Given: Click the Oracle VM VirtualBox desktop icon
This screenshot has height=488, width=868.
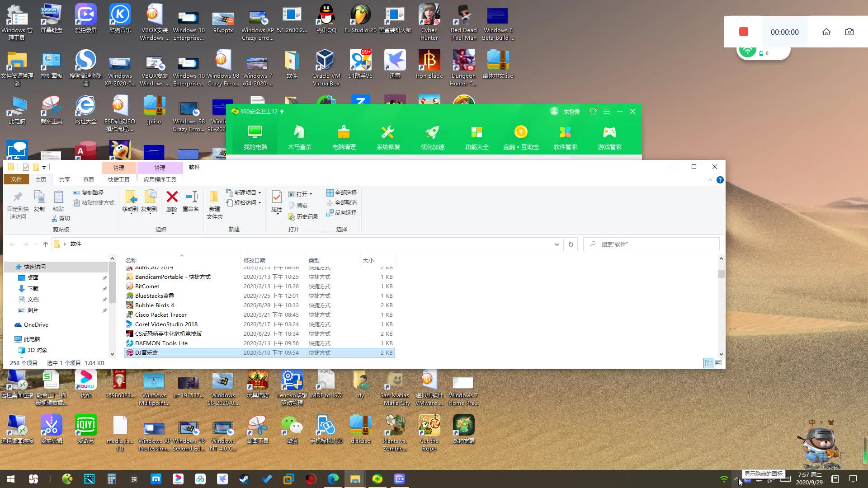Looking at the screenshot, I should click(x=326, y=67).
